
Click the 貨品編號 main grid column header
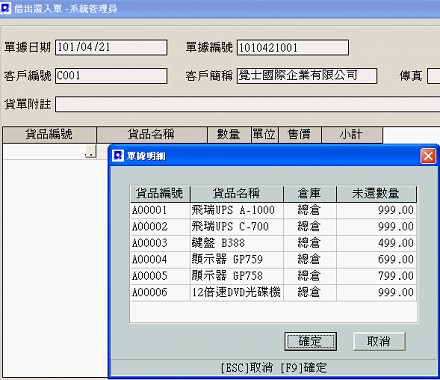click(49, 135)
